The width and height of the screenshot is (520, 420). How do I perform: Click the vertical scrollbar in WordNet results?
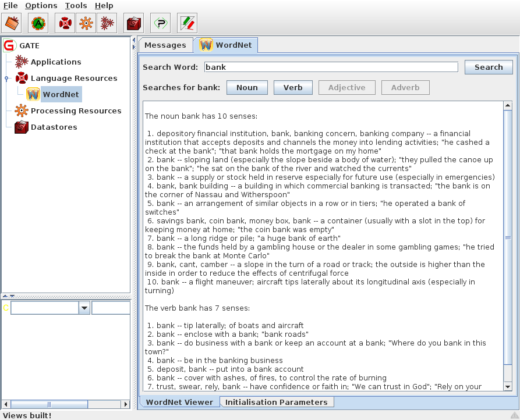click(x=507, y=239)
